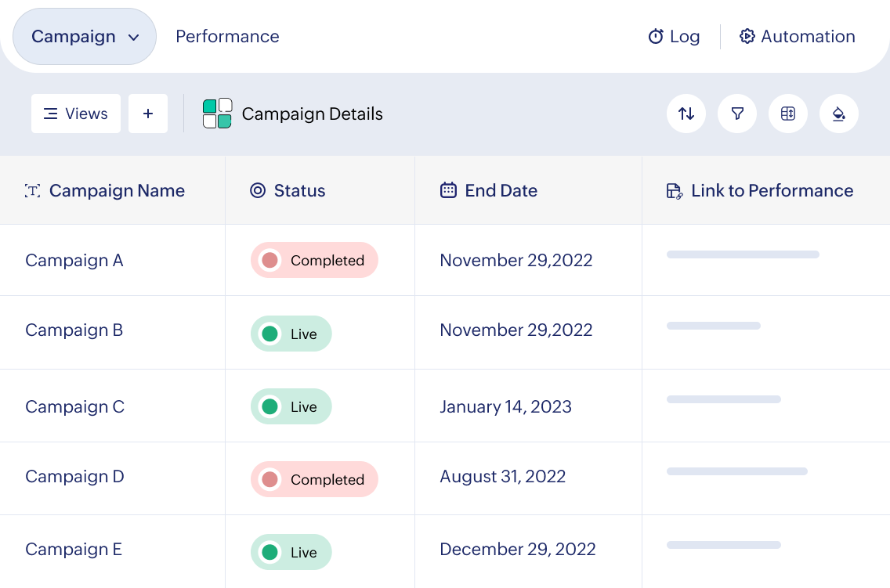Toggle Campaign A Completed status pill
890x588 pixels.
314,260
